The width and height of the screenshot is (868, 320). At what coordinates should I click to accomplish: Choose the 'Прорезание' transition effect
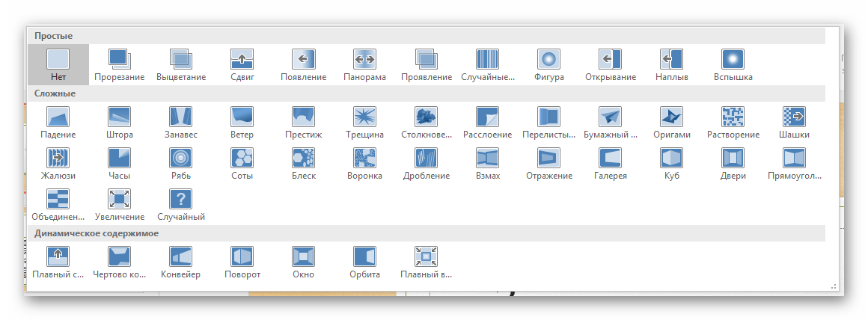pyautogui.click(x=120, y=64)
